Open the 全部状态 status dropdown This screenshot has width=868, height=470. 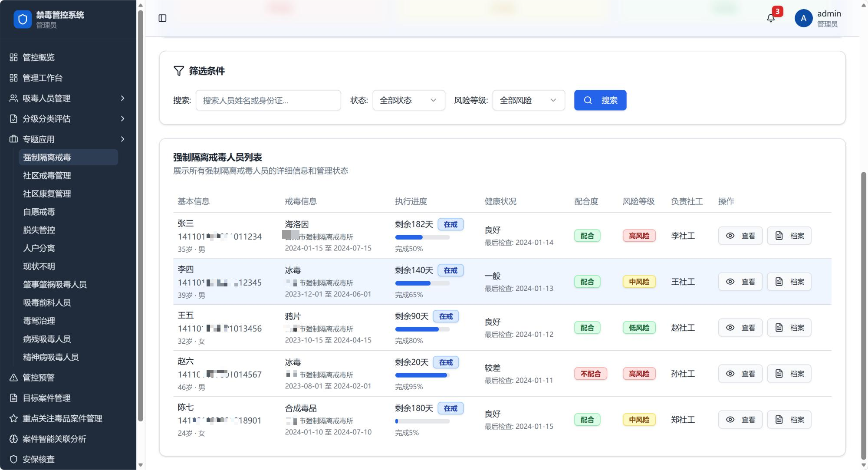pyautogui.click(x=409, y=100)
